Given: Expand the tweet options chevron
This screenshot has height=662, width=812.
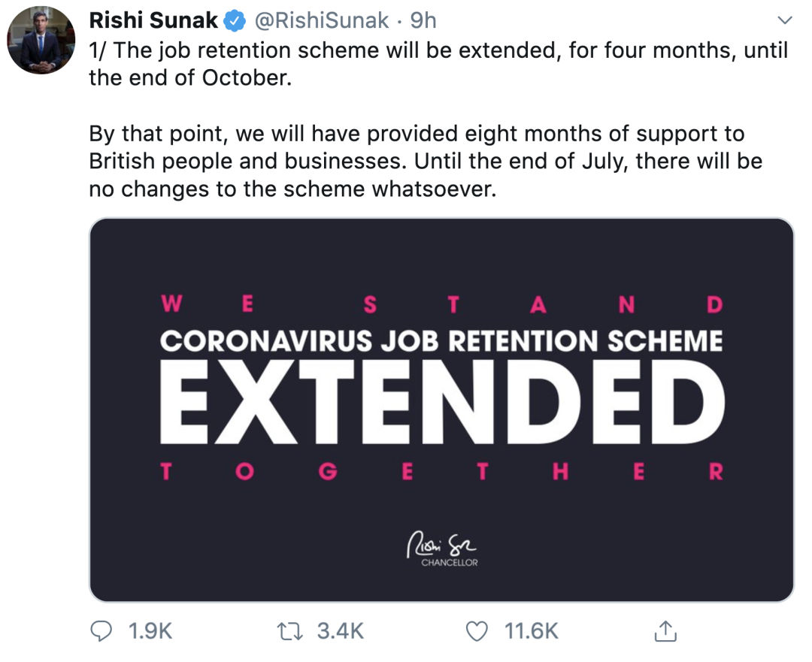Looking at the screenshot, I should (784, 20).
